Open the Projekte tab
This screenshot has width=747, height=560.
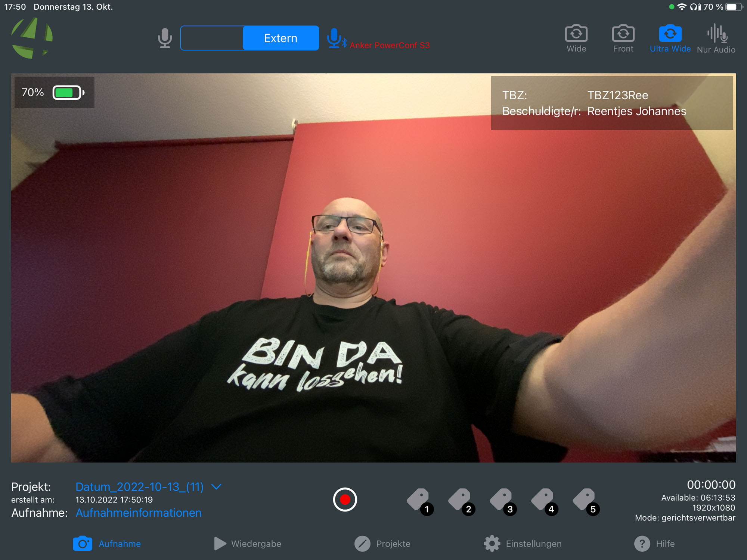(x=382, y=544)
